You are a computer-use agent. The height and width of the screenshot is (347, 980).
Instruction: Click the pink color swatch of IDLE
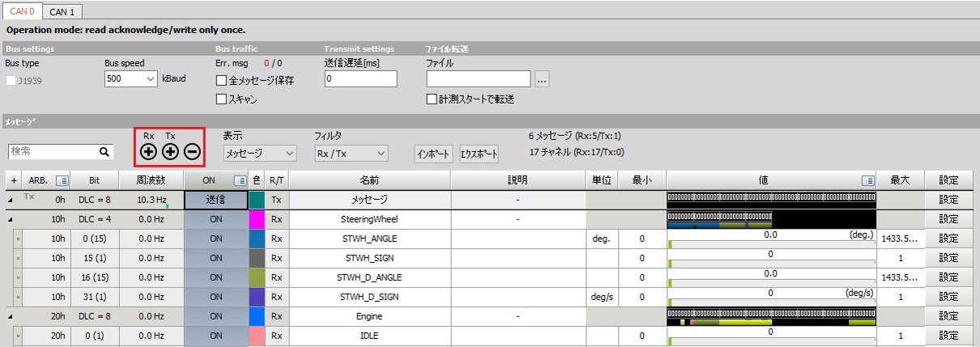pos(257,336)
